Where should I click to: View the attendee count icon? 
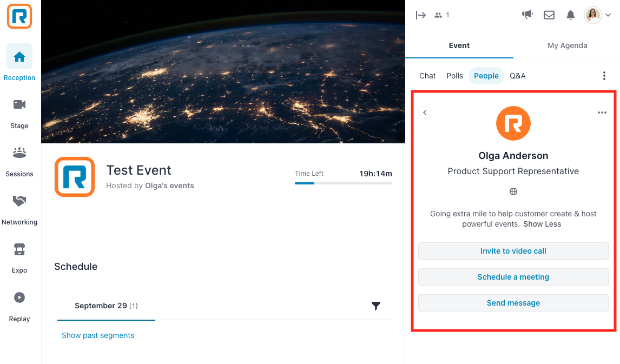(x=438, y=15)
